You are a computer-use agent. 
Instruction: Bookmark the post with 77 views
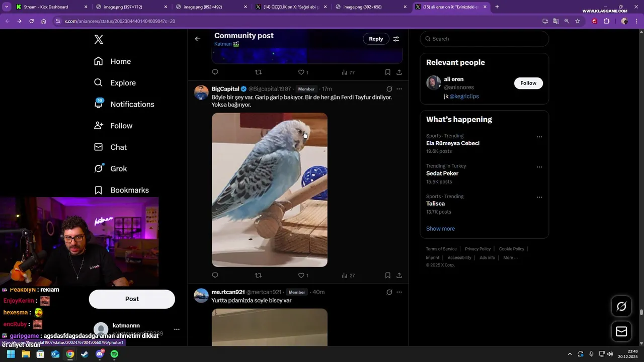click(x=388, y=72)
